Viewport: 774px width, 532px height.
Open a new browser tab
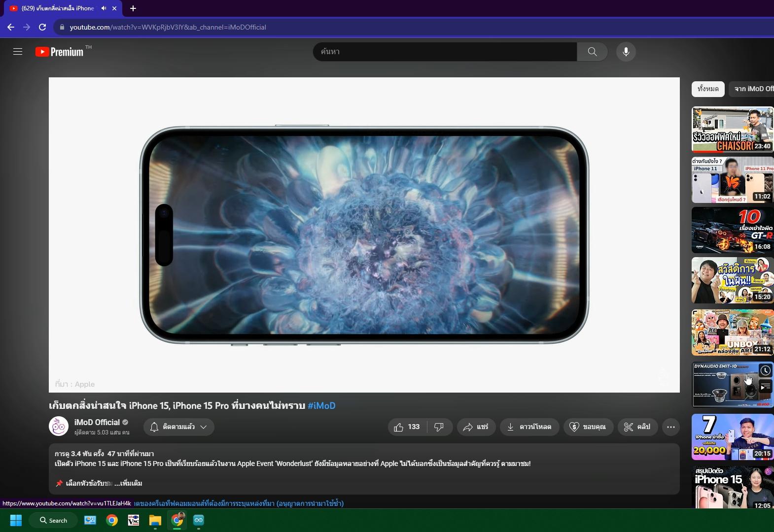coord(133,8)
